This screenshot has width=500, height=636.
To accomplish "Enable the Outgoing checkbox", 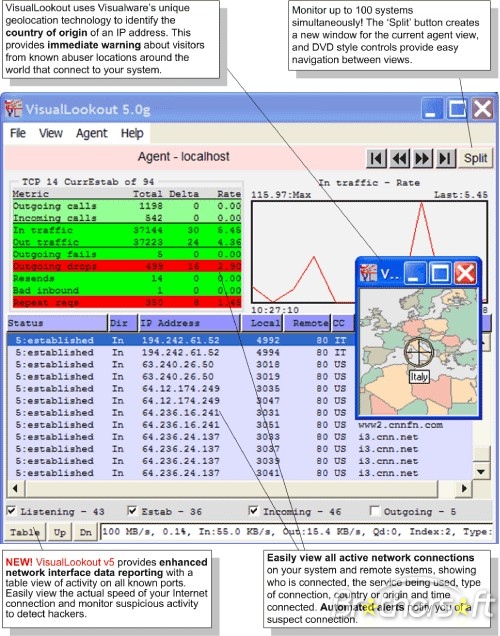I will 375,511.
